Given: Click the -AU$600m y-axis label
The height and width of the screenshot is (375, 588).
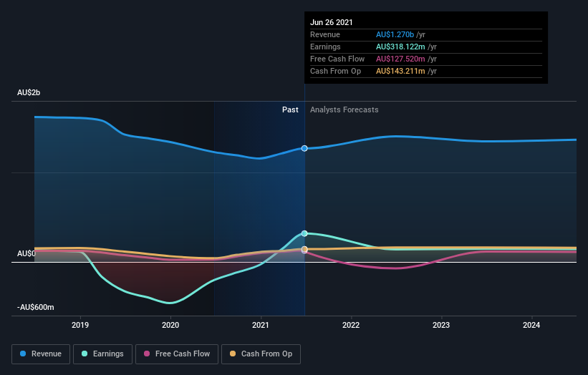Looking at the screenshot, I should pos(36,307).
